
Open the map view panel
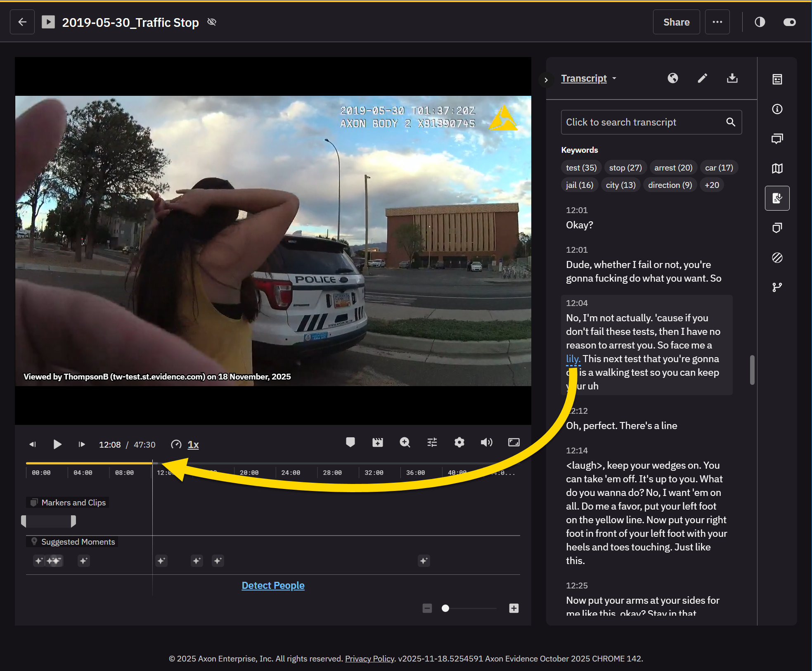pyautogui.click(x=778, y=168)
